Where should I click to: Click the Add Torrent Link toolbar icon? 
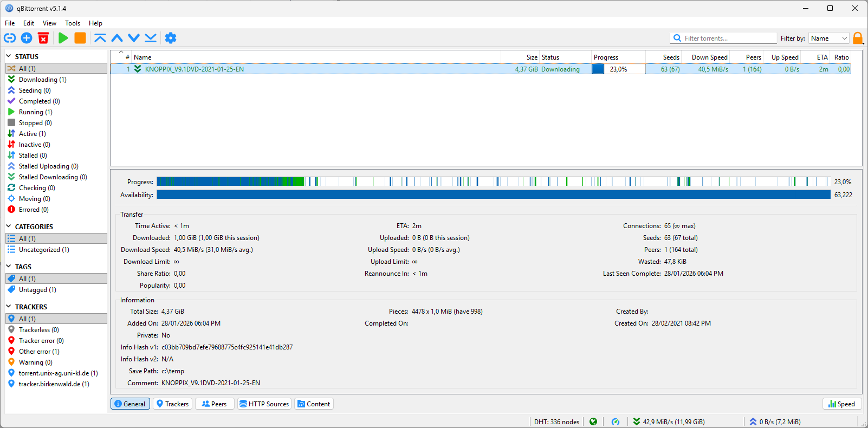pyautogui.click(x=10, y=38)
